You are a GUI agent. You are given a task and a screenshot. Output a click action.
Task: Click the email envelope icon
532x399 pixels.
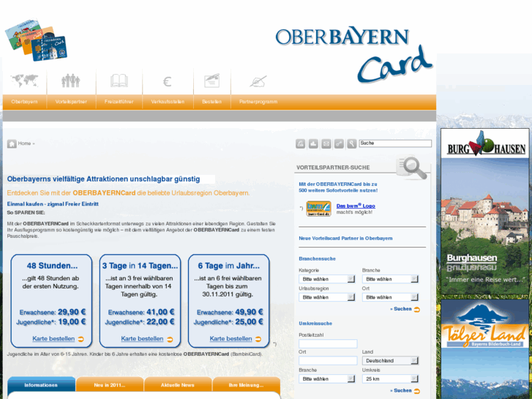click(x=326, y=143)
